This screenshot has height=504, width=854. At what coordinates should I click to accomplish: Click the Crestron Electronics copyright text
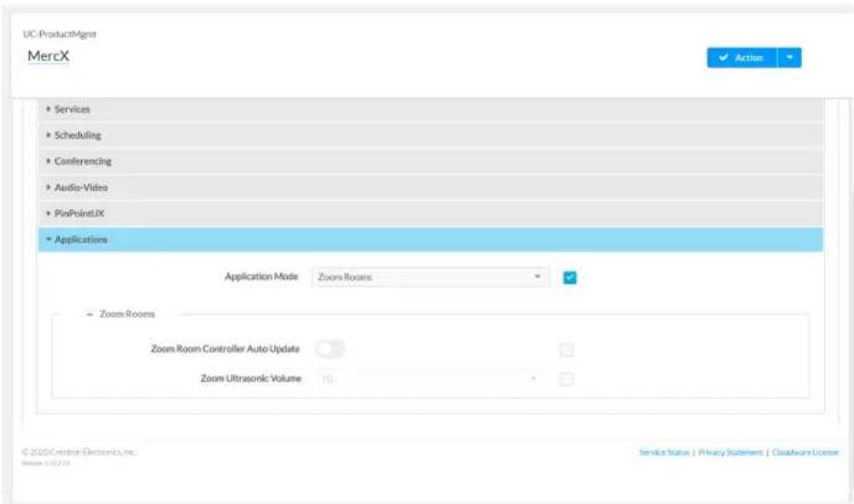(x=79, y=452)
